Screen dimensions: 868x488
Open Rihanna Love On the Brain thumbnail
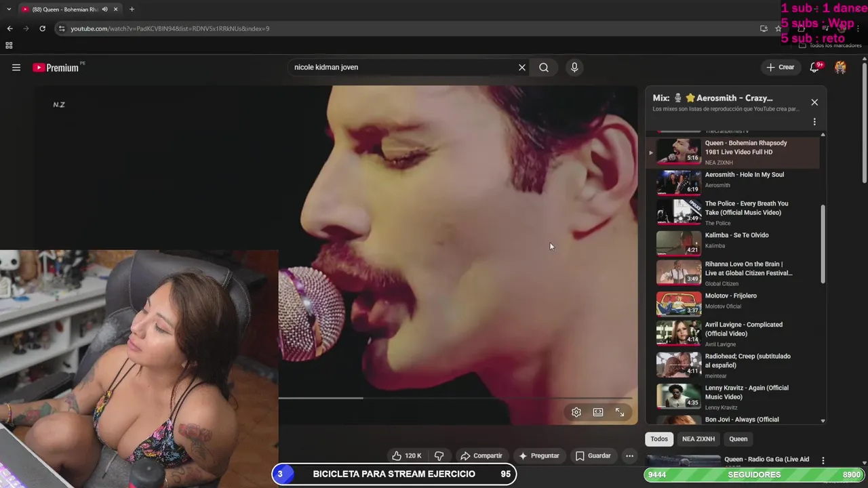pyautogui.click(x=679, y=272)
